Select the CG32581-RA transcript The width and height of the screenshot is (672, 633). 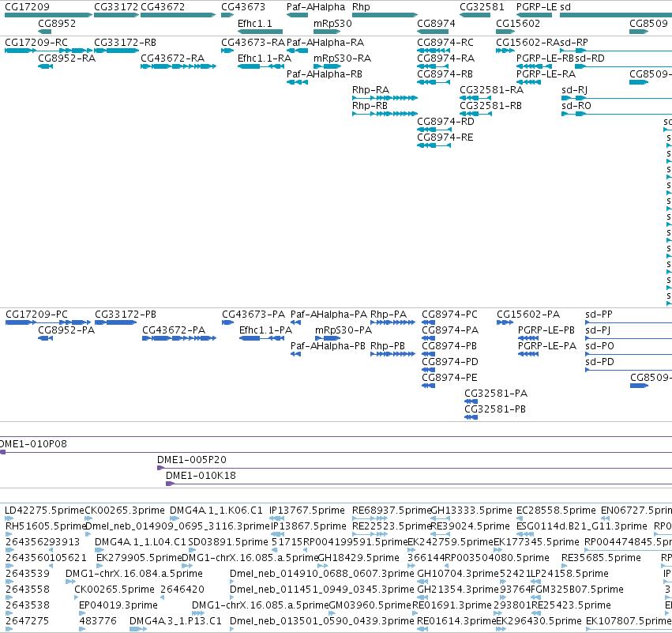pos(475,98)
